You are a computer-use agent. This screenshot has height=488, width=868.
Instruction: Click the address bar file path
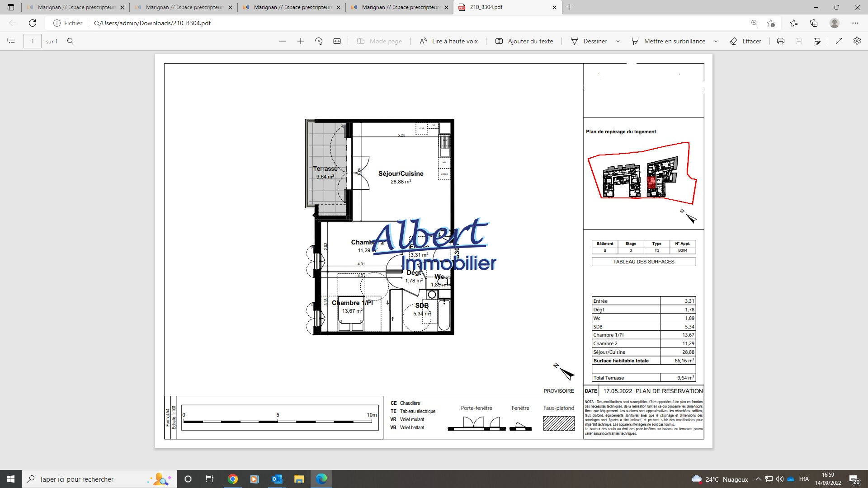(x=152, y=23)
